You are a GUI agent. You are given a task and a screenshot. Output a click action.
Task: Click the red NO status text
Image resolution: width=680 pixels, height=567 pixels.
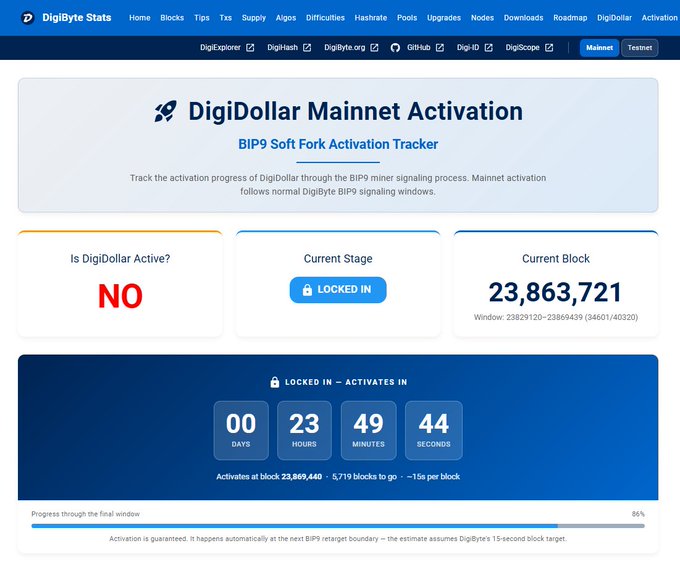tap(120, 296)
